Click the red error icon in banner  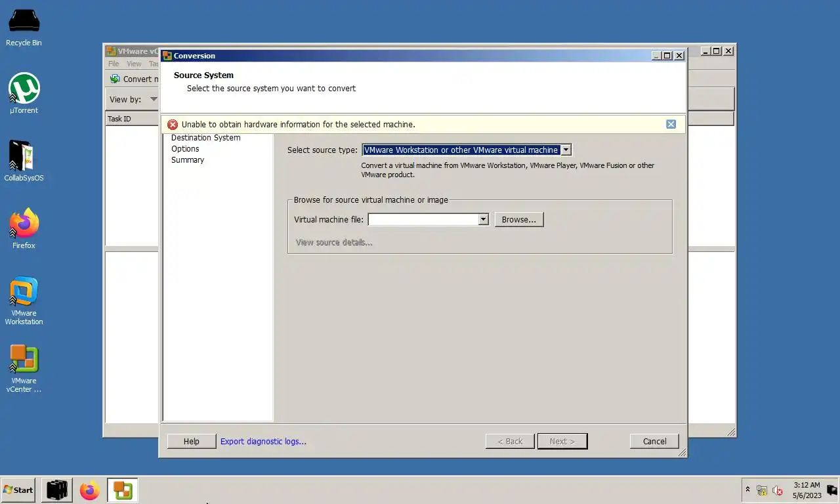pyautogui.click(x=173, y=125)
